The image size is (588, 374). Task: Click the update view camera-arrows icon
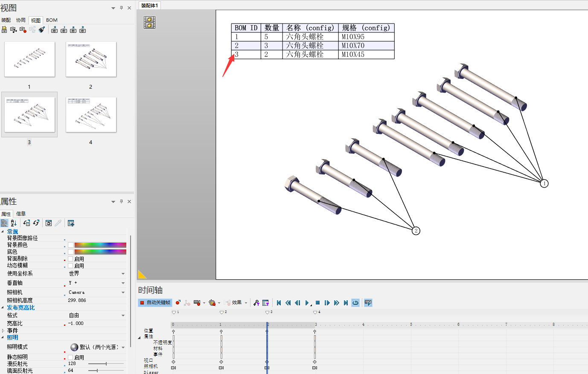[x=14, y=30]
